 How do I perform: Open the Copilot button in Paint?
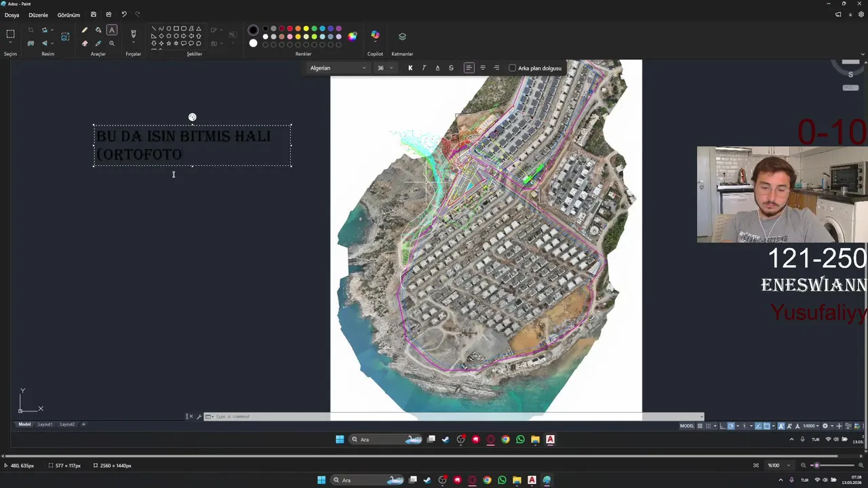tap(375, 35)
